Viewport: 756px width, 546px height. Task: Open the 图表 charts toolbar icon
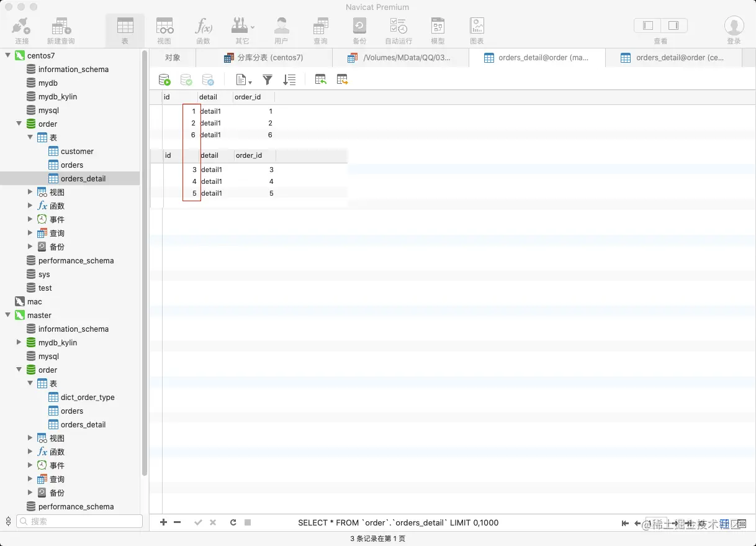tap(477, 30)
